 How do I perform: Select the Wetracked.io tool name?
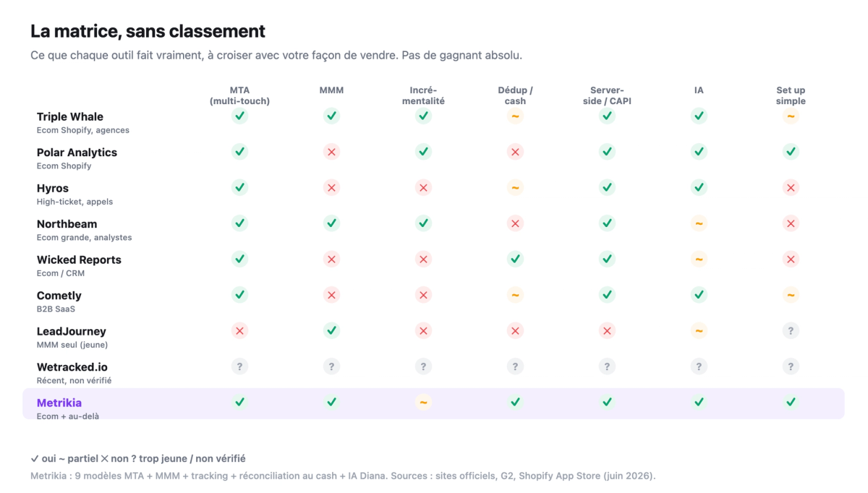72,367
